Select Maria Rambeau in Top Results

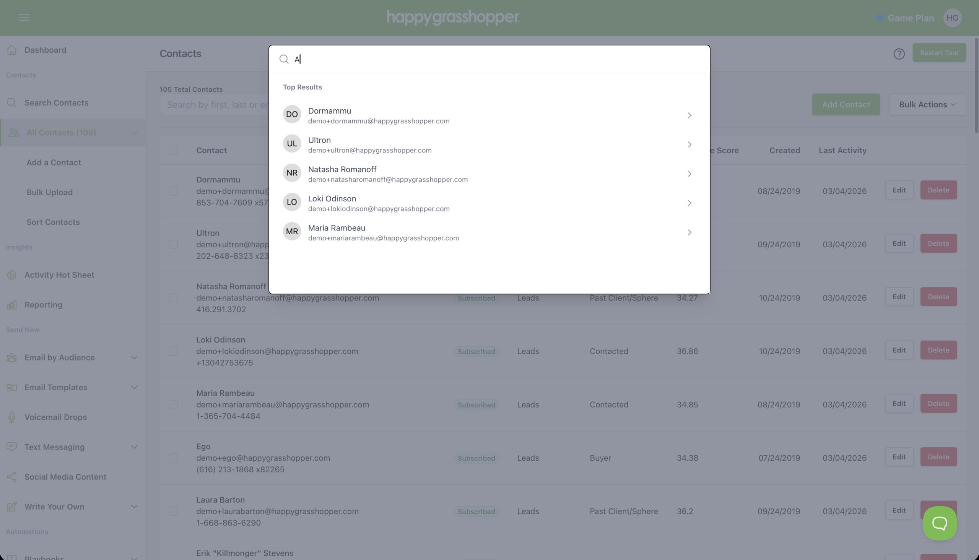click(x=489, y=232)
